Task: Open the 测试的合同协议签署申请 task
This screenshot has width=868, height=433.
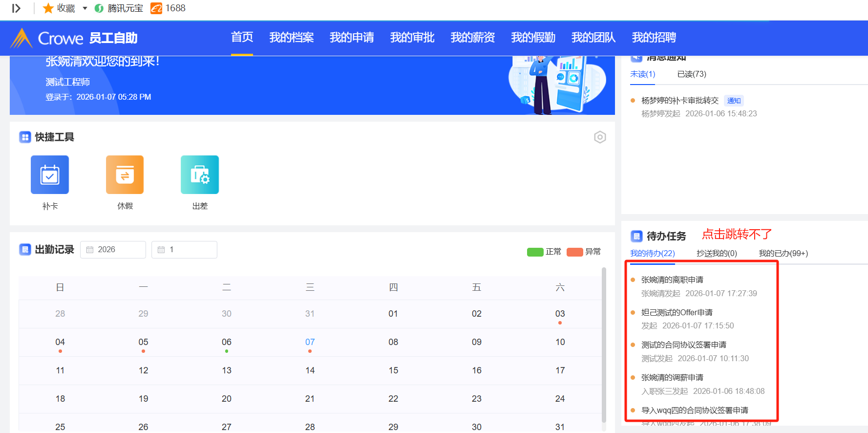Action: click(x=684, y=345)
